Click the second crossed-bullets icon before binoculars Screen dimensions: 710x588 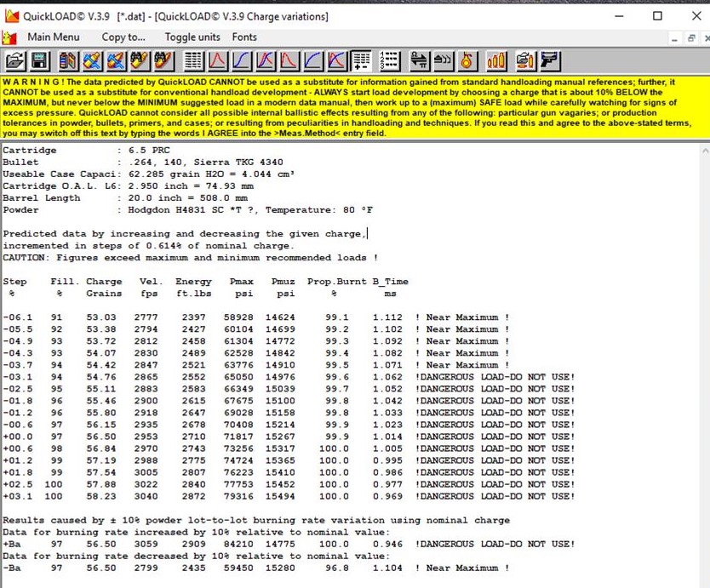(116, 60)
